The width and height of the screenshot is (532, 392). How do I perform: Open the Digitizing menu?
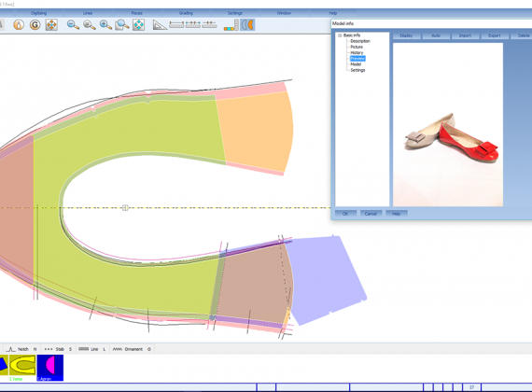tap(38, 13)
